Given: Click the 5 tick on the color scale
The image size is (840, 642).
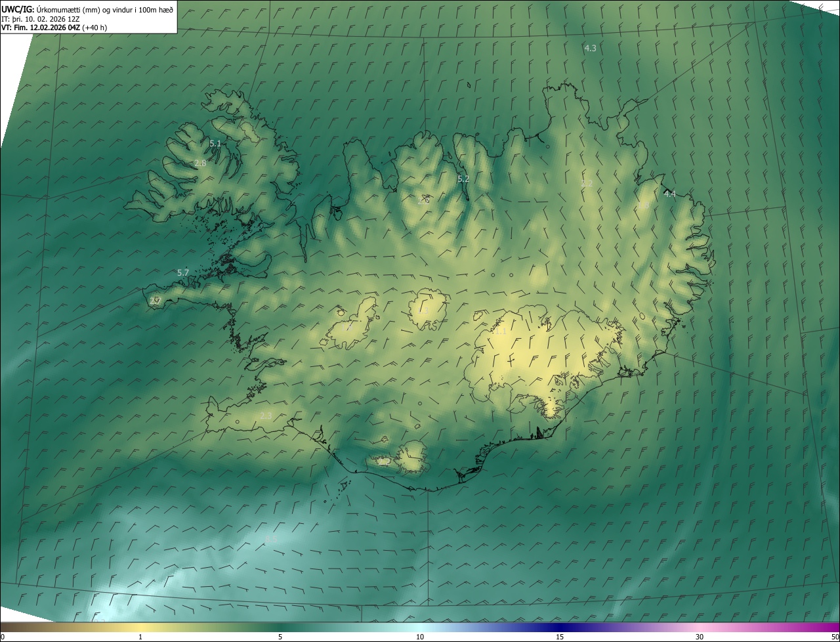Looking at the screenshot, I should pyautogui.click(x=280, y=637).
